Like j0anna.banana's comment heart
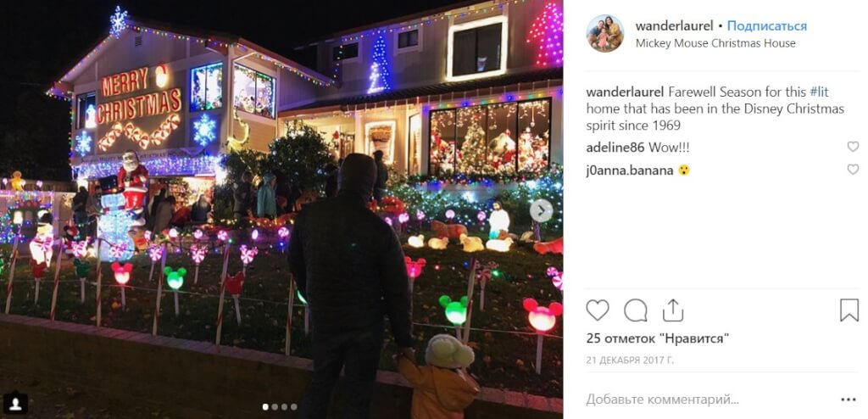The image size is (868, 419). (x=853, y=170)
